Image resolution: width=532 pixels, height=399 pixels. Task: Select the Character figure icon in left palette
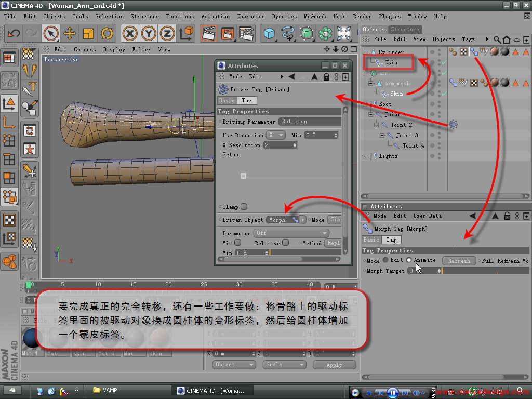pos(30,149)
